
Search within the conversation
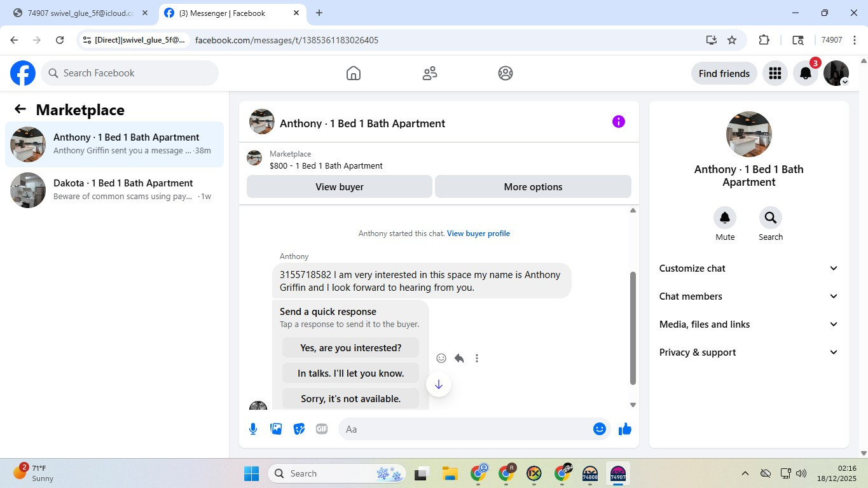(771, 218)
